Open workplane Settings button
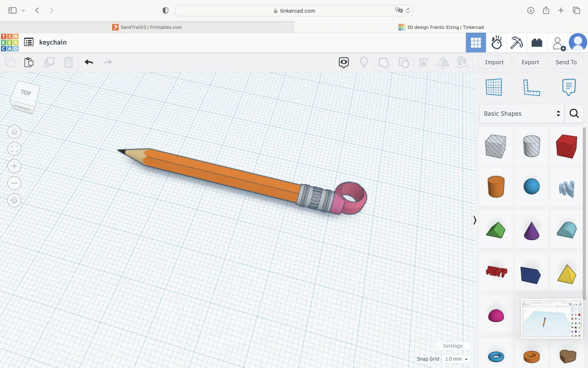The width and height of the screenshot is (588, 368). click(453, 346)
